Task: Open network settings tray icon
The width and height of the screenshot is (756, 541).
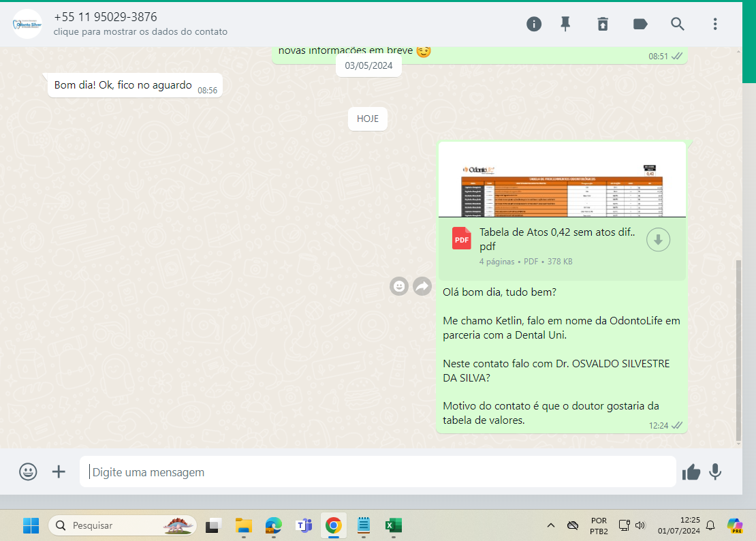Action: point(624,525)
